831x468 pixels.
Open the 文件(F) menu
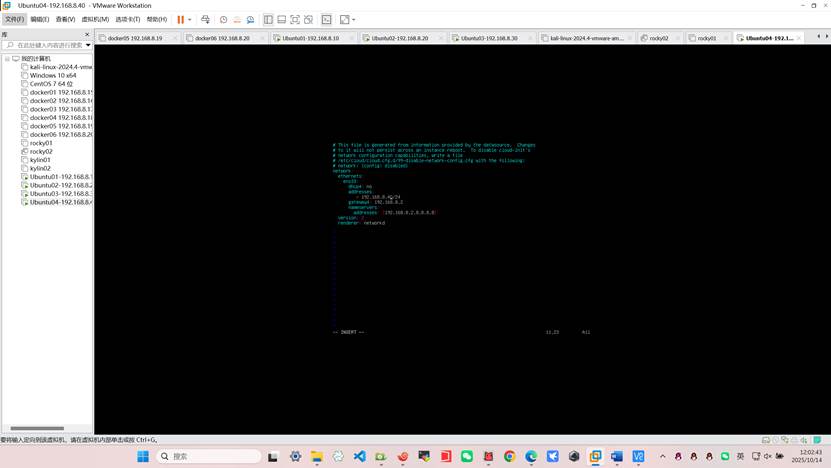[14, 20]
